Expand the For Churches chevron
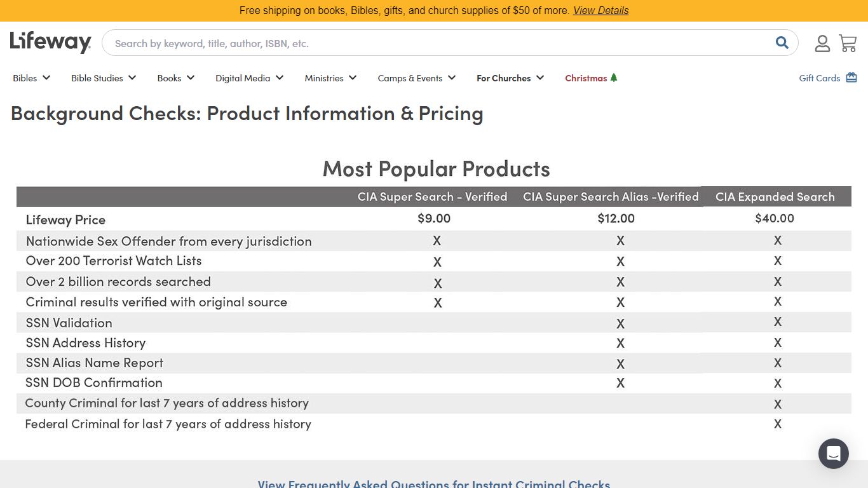 coord(540,78)
